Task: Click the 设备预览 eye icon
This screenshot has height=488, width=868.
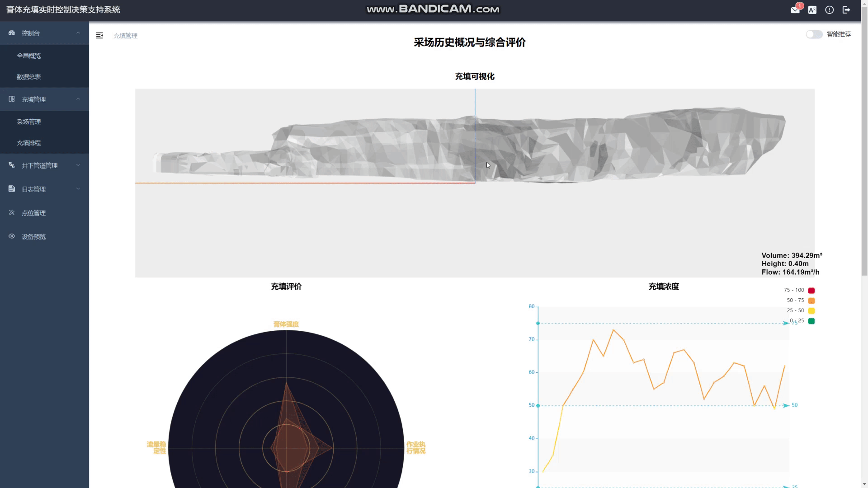Action: [x=12, y=236]
